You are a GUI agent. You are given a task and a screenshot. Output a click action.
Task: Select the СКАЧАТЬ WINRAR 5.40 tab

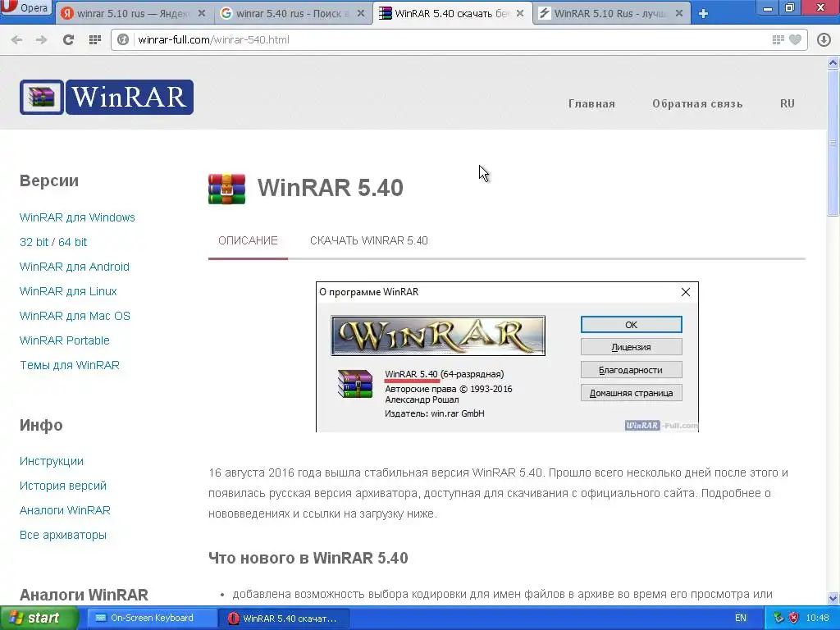(x=368, y=240)
